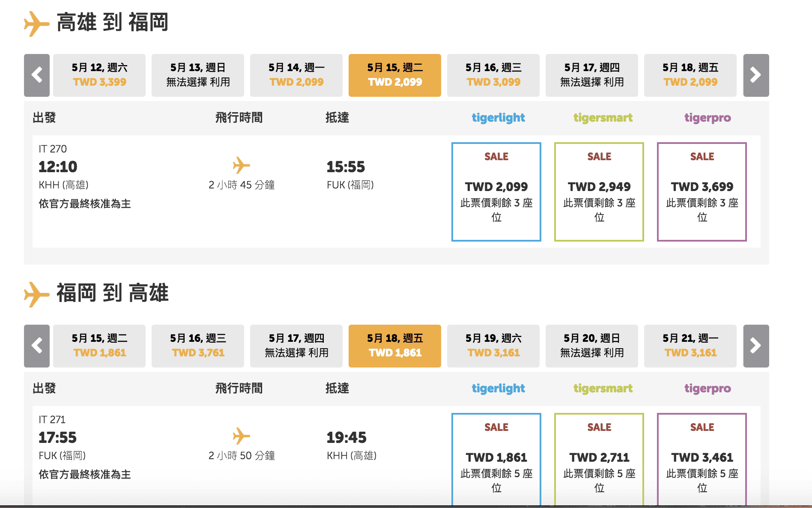The image size is (812, 508).
Task: Click 依官方最終核准為主 note under IT 271
Action: [85, 475]
